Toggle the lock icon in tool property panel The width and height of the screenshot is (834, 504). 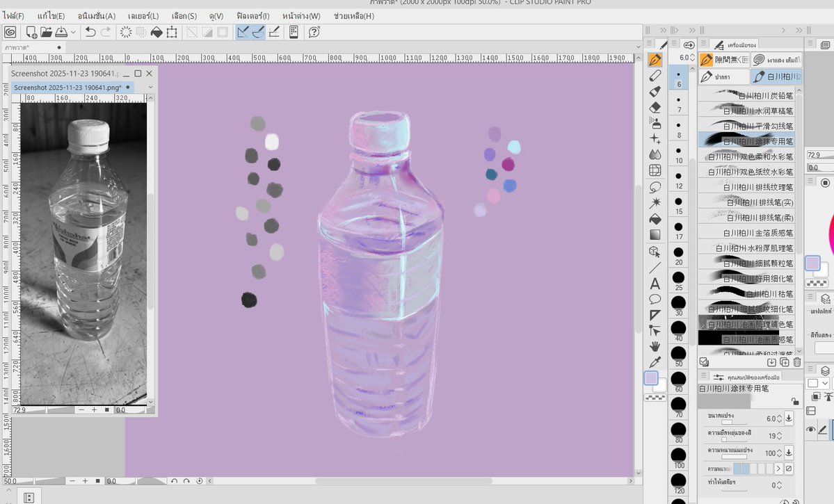click(795, 401)
